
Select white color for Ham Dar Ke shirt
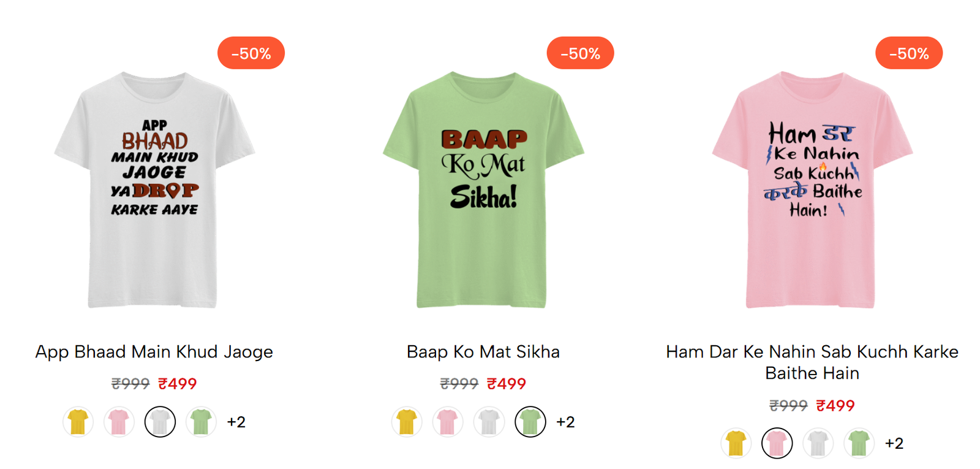(x=818, y=443)
